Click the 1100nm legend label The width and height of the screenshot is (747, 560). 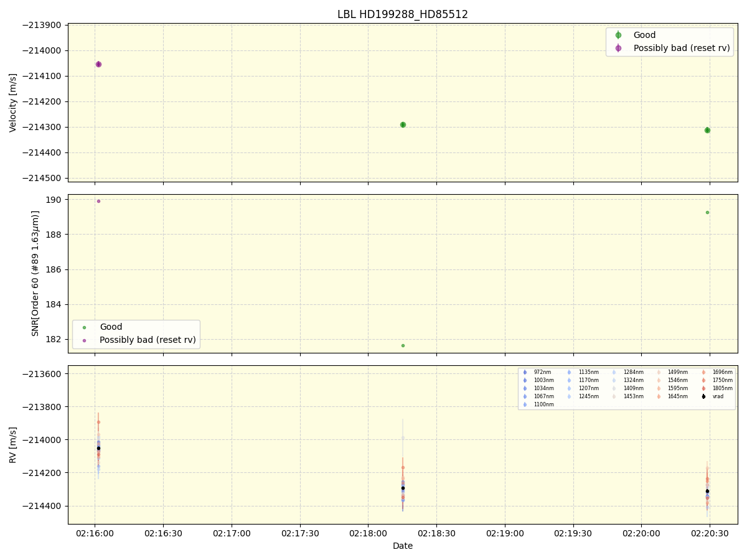tap(542, 404)
